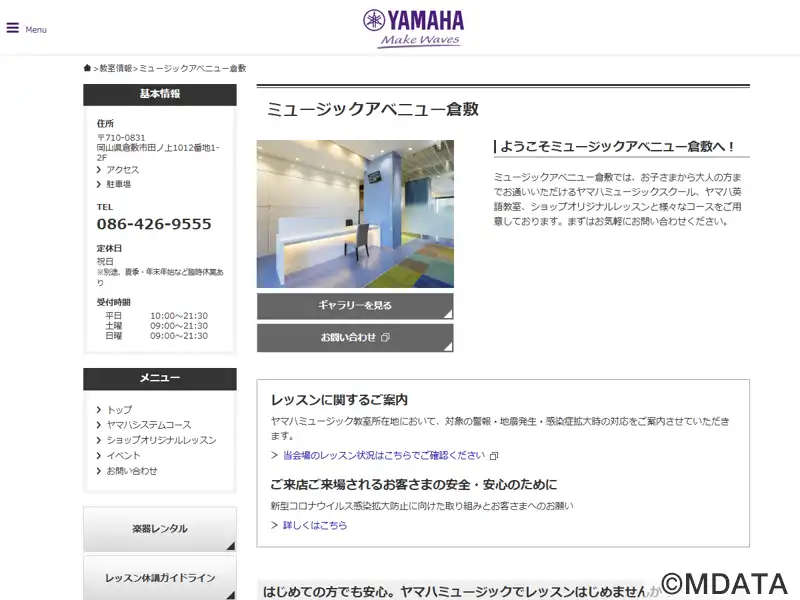Click phone number 086-426-9555

pyautogui.click(x=154, y=224)
